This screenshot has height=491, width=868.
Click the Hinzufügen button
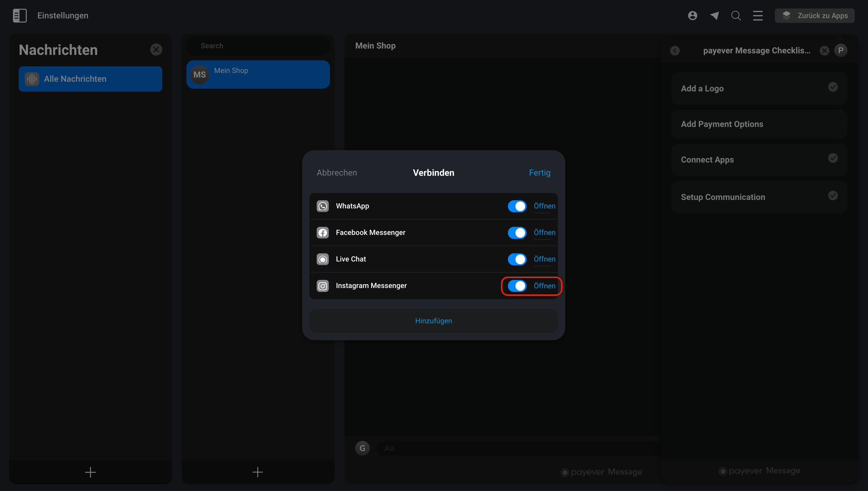pos(433,321)
